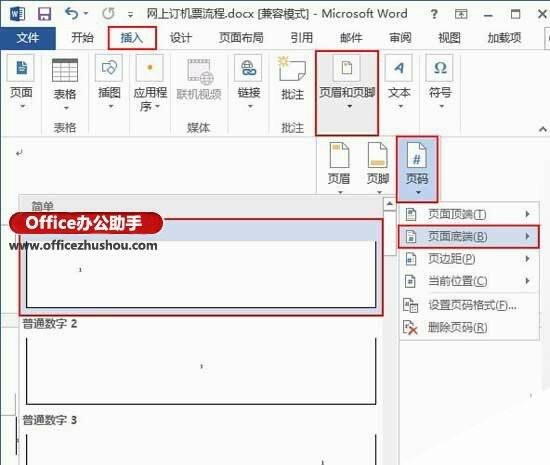The height and width of the screenshot is (465, 550).
Task: Expand the 当前位置 submenu arrow
Action: click(527, 281)
